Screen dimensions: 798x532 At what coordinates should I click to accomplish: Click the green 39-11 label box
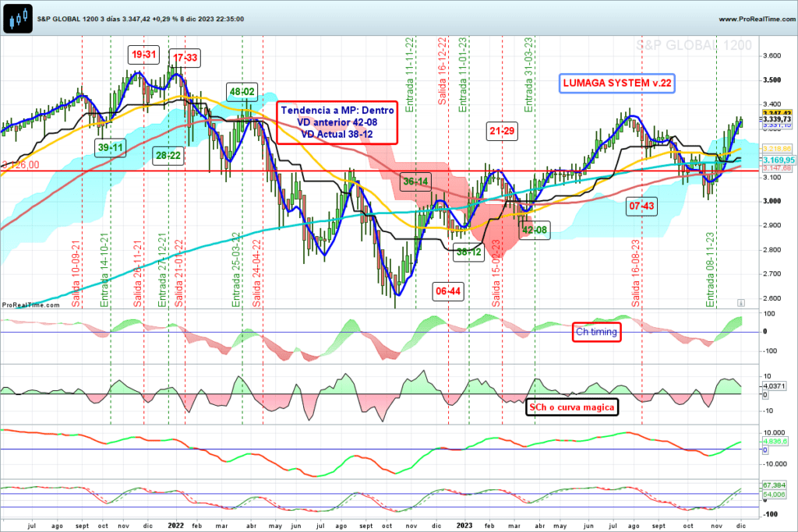[111, 147]
